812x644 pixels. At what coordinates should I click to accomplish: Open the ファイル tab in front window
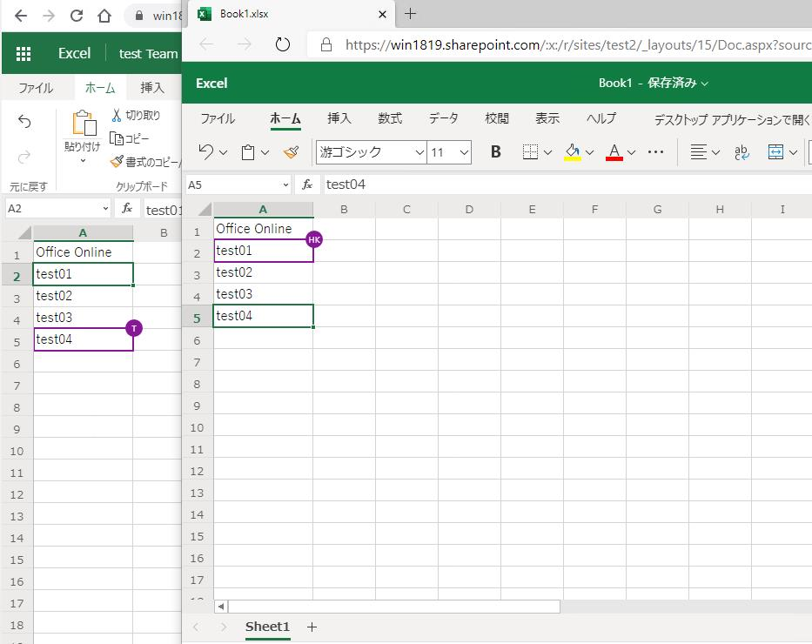pyautogui.click(x=218, y=118)
